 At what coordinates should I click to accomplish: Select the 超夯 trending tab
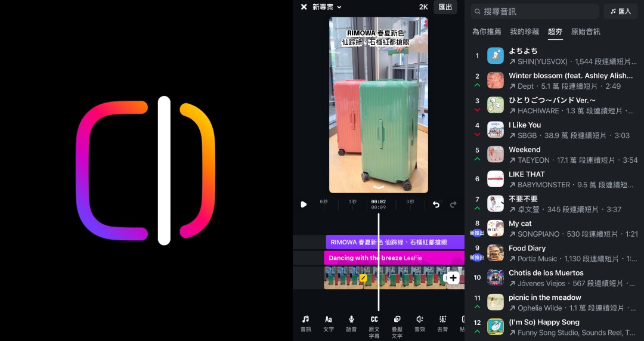555,32
